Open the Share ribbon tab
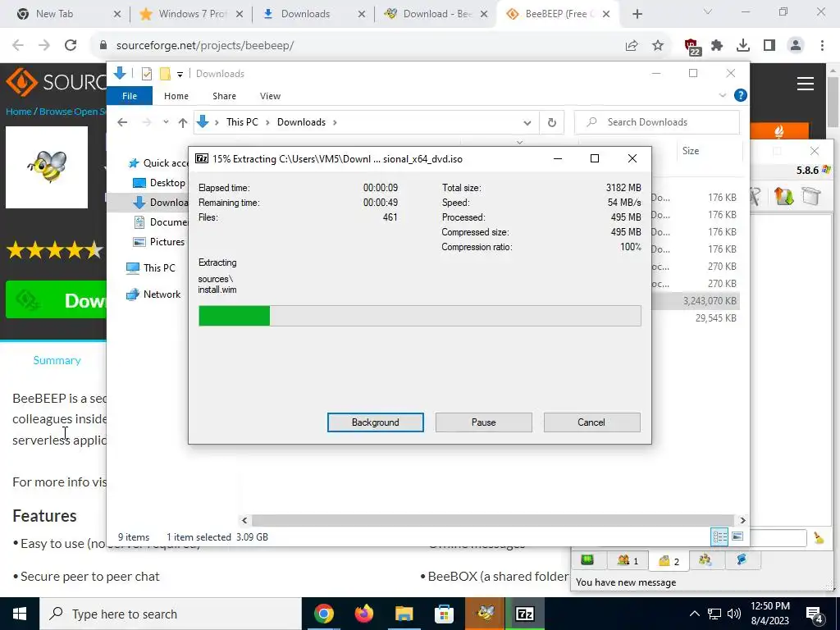Screen dimensions: 840x630 (x=224, y=96)
